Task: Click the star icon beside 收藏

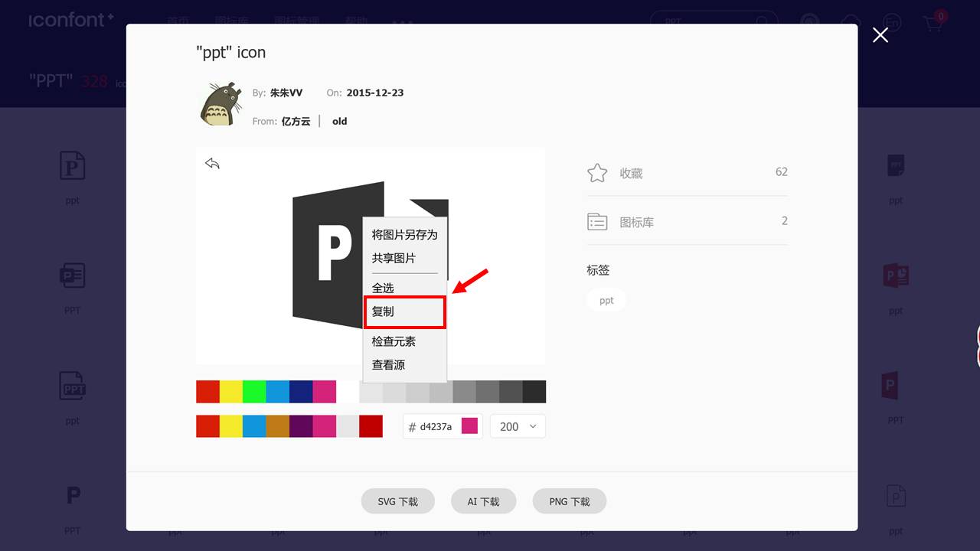Action: click(x=597, y=173)
